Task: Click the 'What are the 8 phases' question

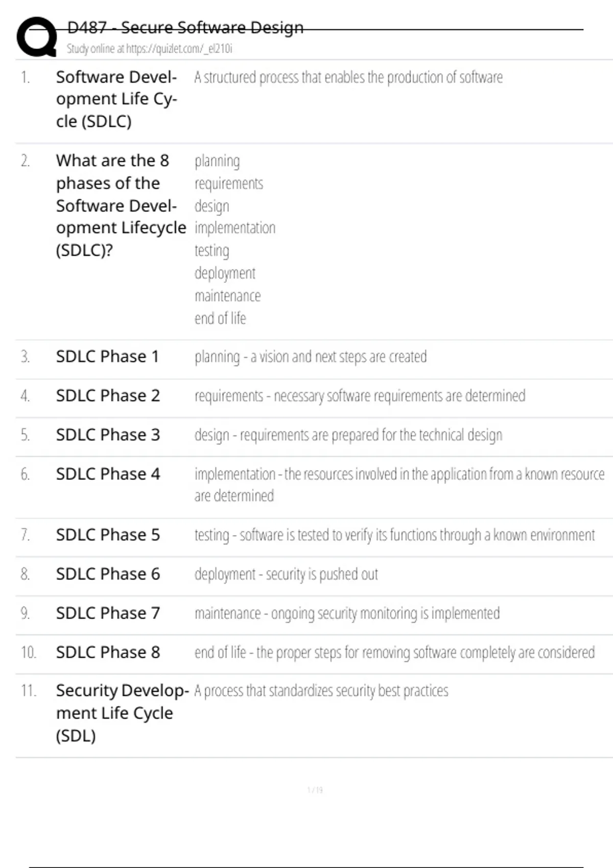Action: [121, 205]
